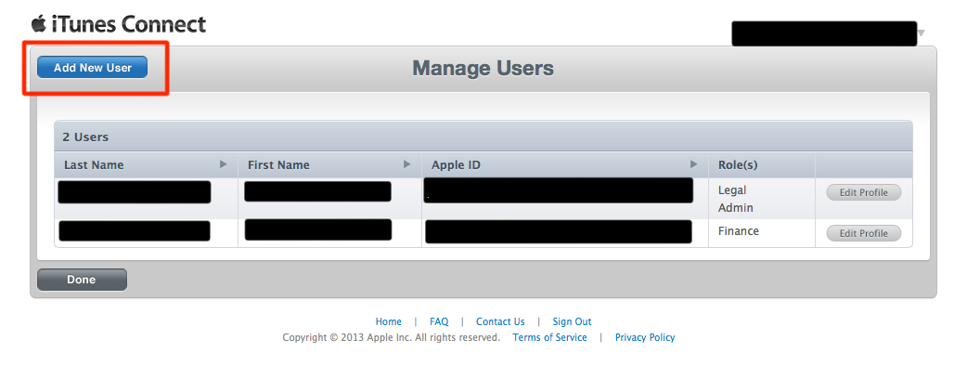Click the Apple logo icon

(39, 23)
